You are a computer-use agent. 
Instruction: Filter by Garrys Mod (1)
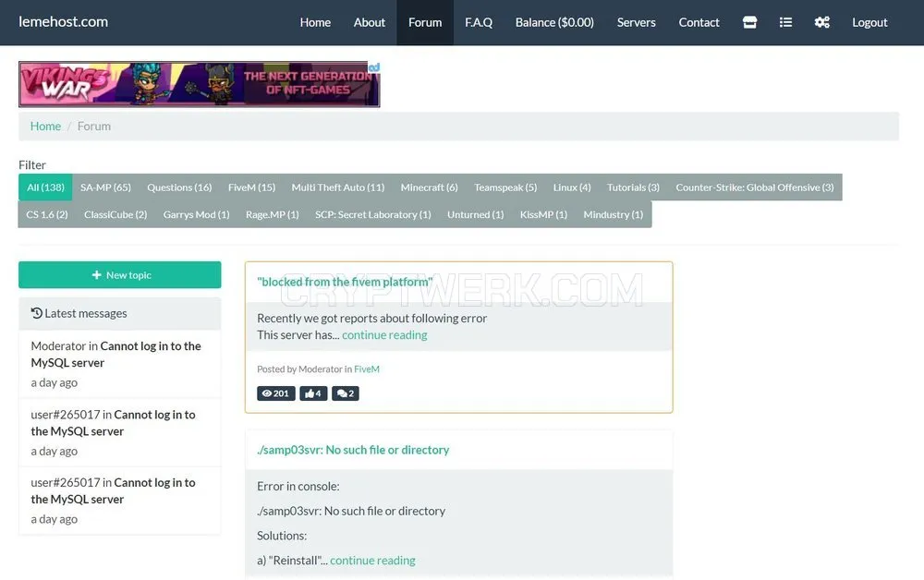(196, 214)
